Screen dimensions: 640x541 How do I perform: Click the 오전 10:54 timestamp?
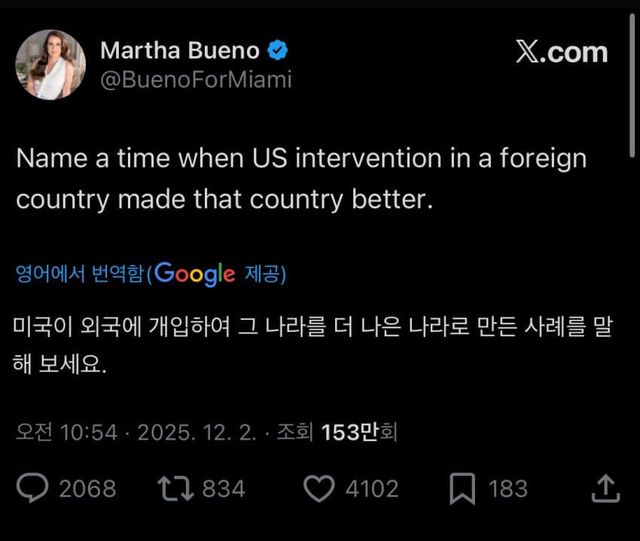(66, 432)
